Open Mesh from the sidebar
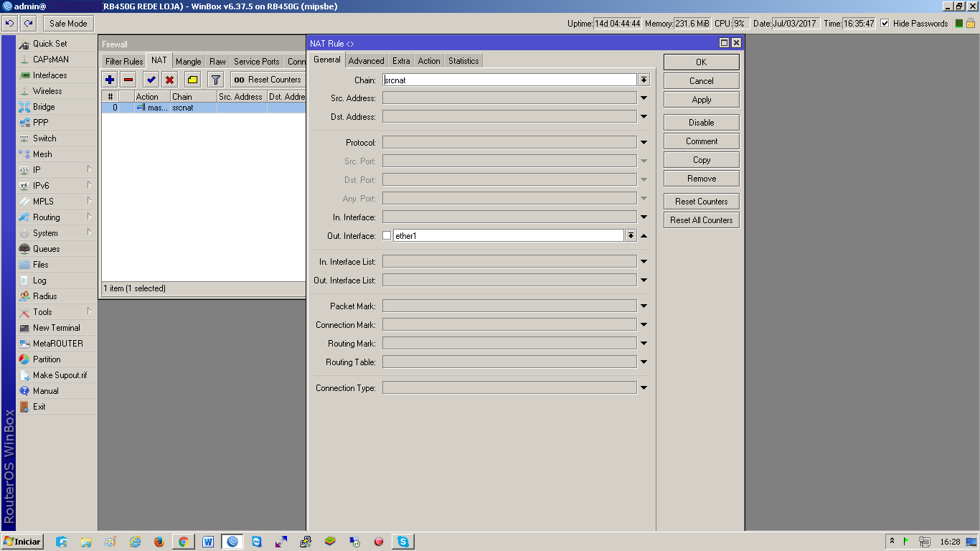 (57, 154)
